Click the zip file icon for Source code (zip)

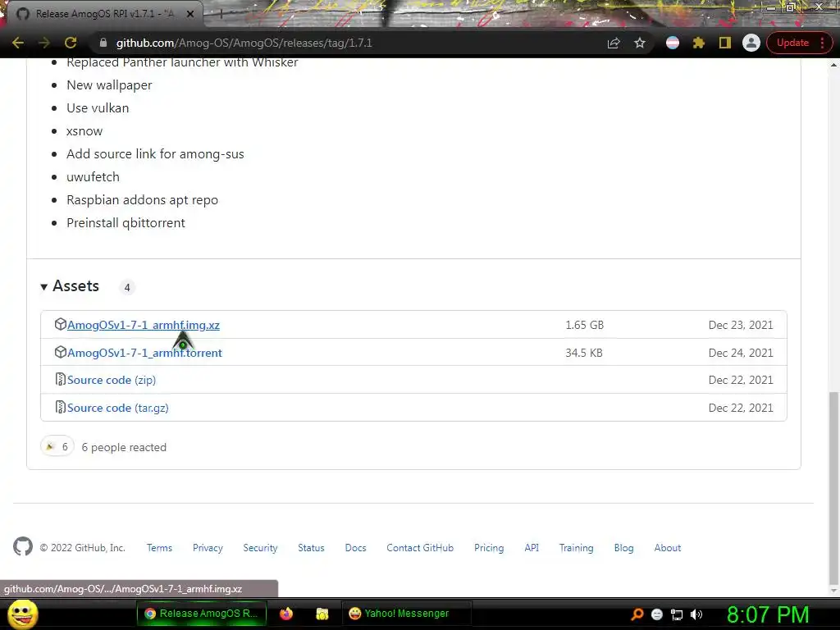[61, 379]
